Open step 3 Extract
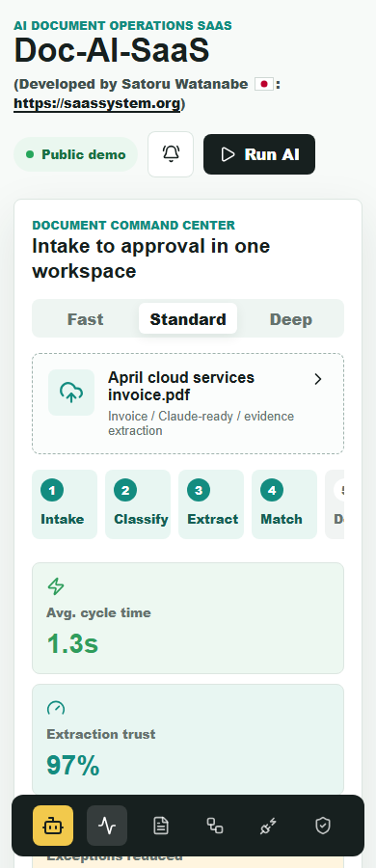The height and width of the screenshot is (868, 376). tap(211, 504)
